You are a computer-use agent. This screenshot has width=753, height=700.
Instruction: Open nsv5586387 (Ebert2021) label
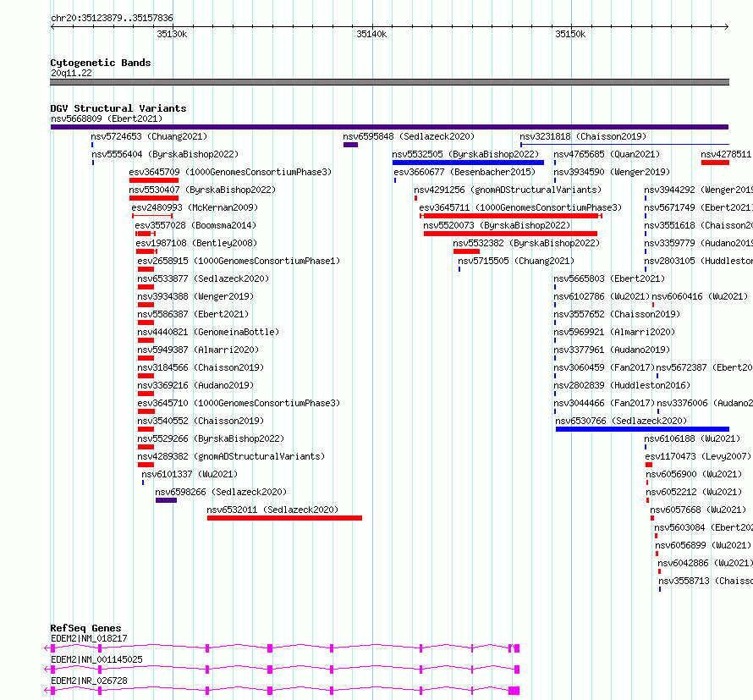(x=193, y=314)
